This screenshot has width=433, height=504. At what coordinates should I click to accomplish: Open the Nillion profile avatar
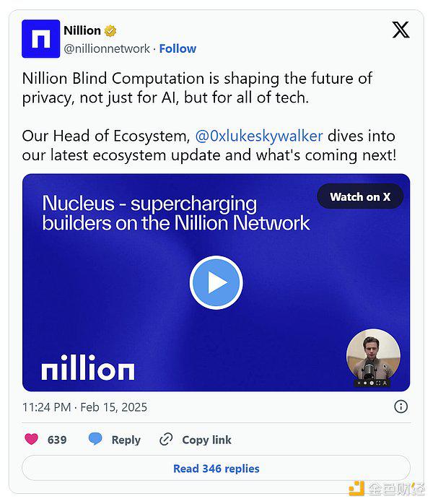tap(41, 38)
